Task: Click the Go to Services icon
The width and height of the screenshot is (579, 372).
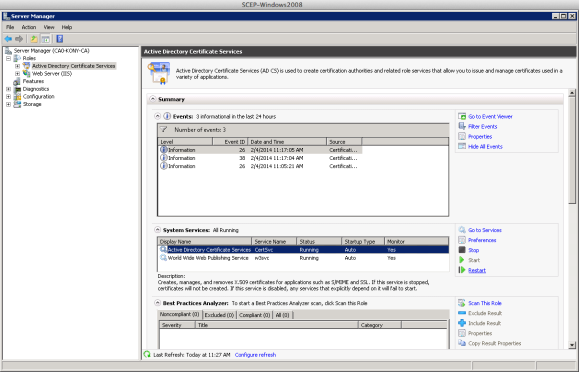Action: (x=462, y=230)
